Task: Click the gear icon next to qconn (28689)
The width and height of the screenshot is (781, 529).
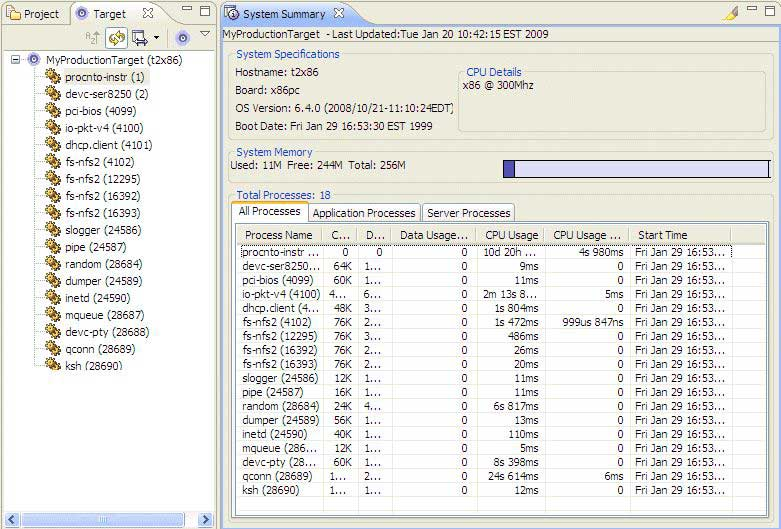Action: tap(53, 349)
